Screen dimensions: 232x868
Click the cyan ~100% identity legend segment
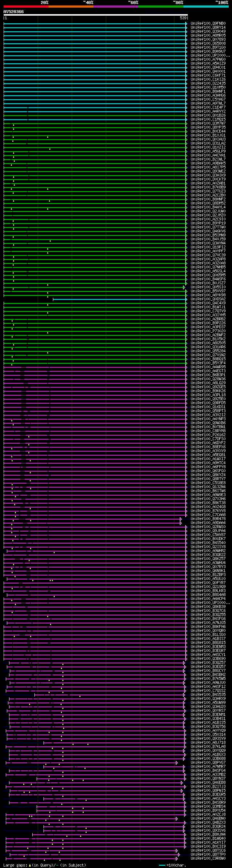point(206,7)
